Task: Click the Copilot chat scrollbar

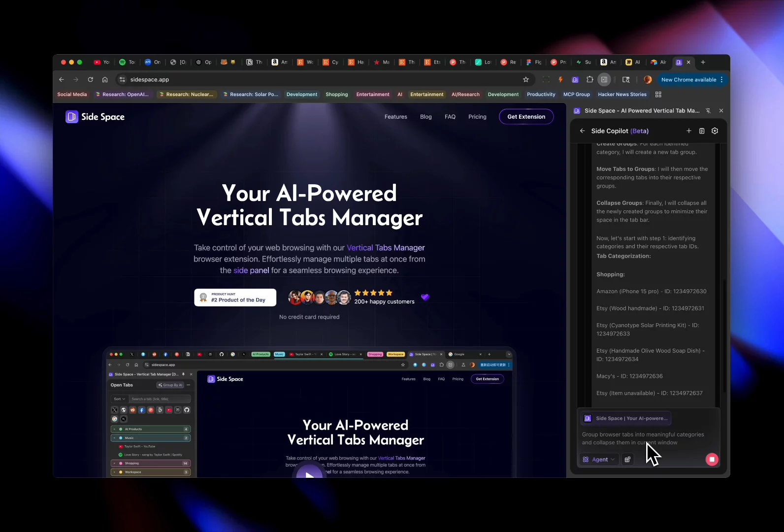Action: click(x=724, y=335)
